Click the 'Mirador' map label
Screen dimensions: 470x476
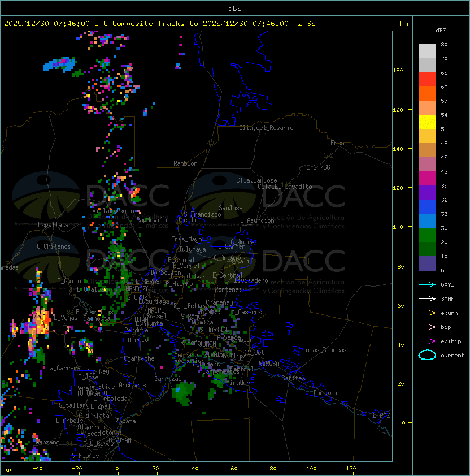tap(238, 383)
